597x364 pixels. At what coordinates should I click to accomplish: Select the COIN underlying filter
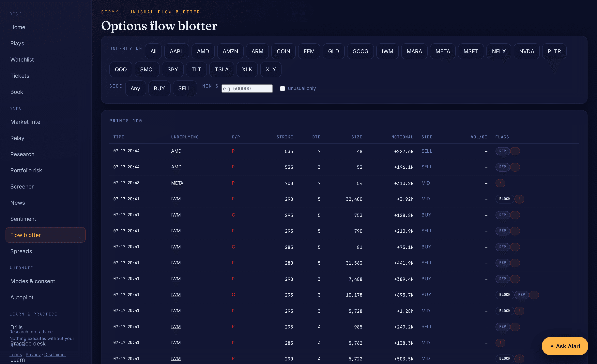(283, 51)
